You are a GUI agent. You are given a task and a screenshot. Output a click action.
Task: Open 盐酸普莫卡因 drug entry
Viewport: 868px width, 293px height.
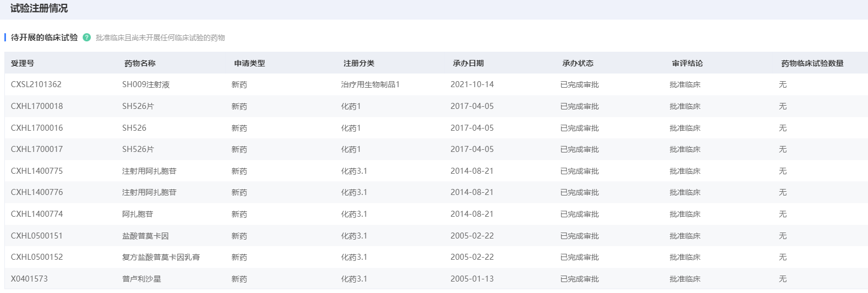145,236
